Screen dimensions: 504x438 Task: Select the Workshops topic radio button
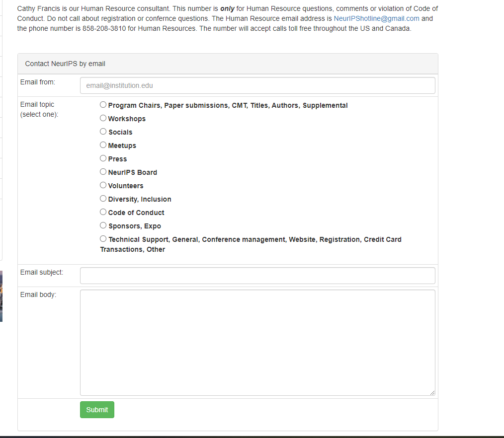click(103, 118)
